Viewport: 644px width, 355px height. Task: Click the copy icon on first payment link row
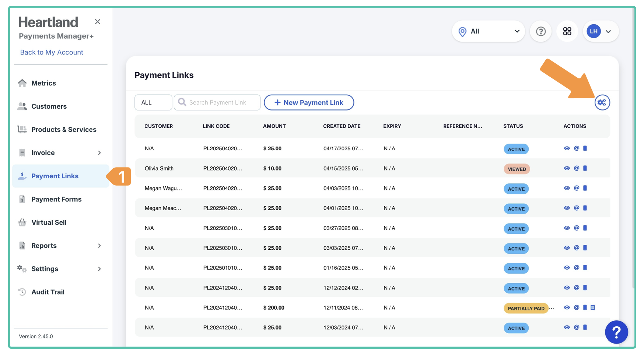click(585, 148)
